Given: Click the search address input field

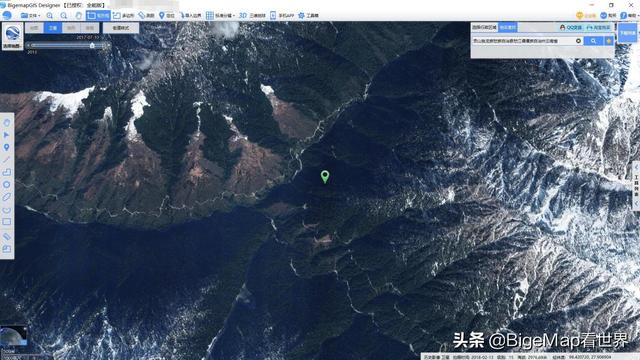Looking at the screenshot, I should point(524,41).
